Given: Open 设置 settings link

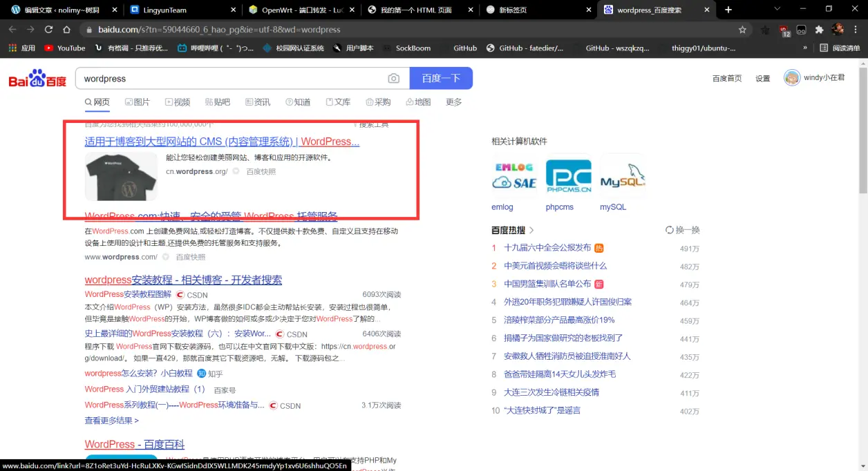Looking at the screenshot, I should coord(762,78).
